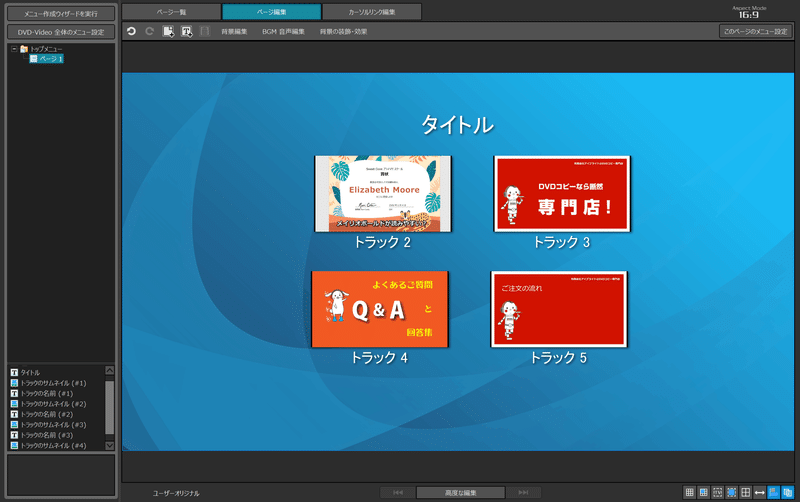Click DVD-Video 全体のメニュー設定 button
800x502 pixels.
[x=61, y=32]
